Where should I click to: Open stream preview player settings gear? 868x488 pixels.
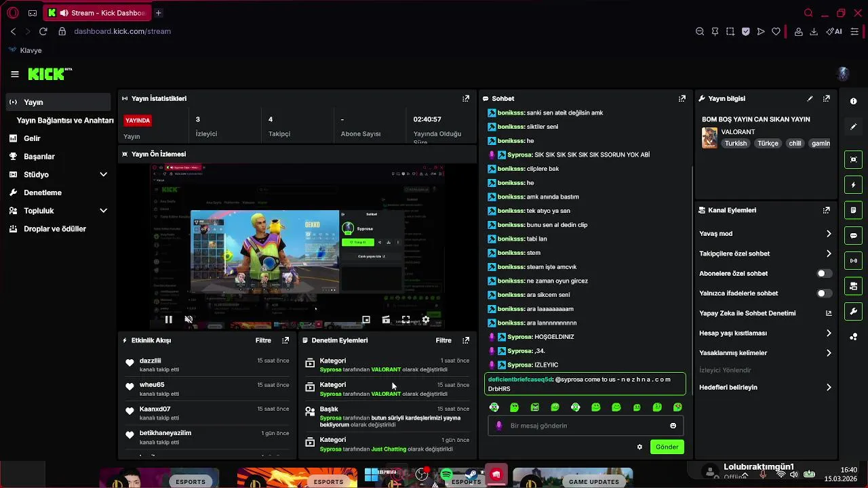click(x=426, y=319)
